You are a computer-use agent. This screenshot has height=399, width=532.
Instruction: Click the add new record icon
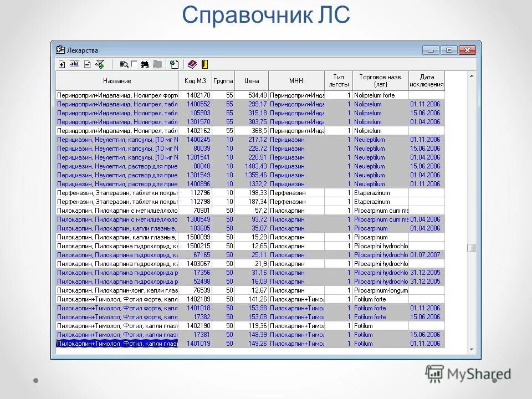(x=62, y=64)
